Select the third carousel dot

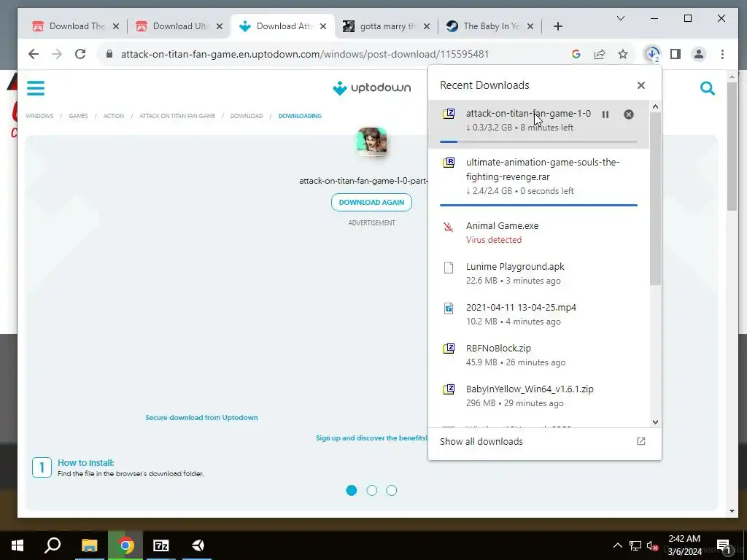(392, 491)
